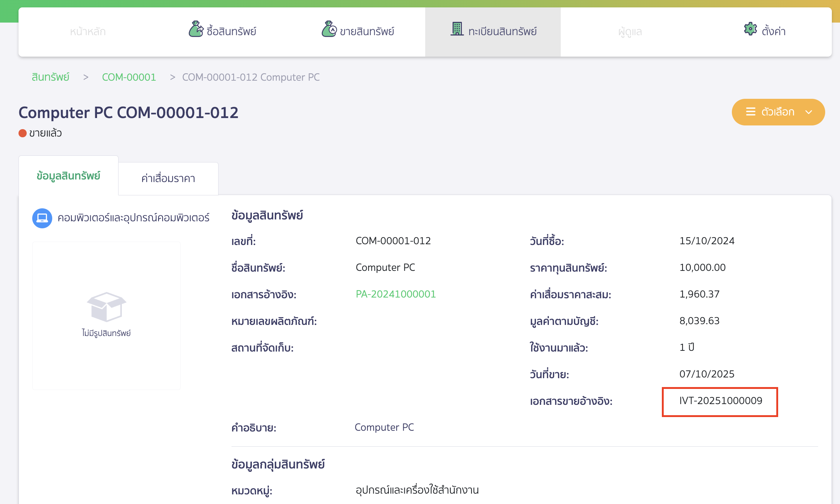The height and width of the screenshot is (504, 840).
Task: Go back using the สินทรัพย์ breadcrumb link
Action: [x=50, y=77]
